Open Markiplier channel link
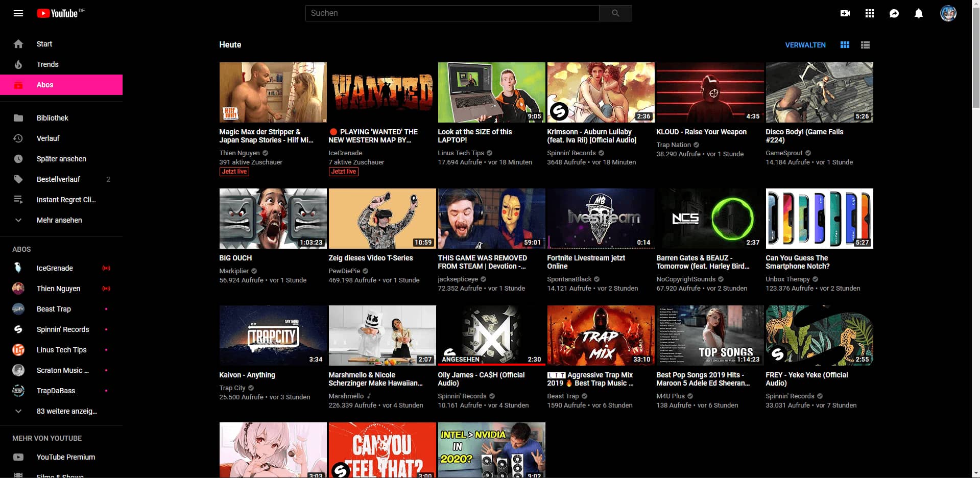 [234, 271]
